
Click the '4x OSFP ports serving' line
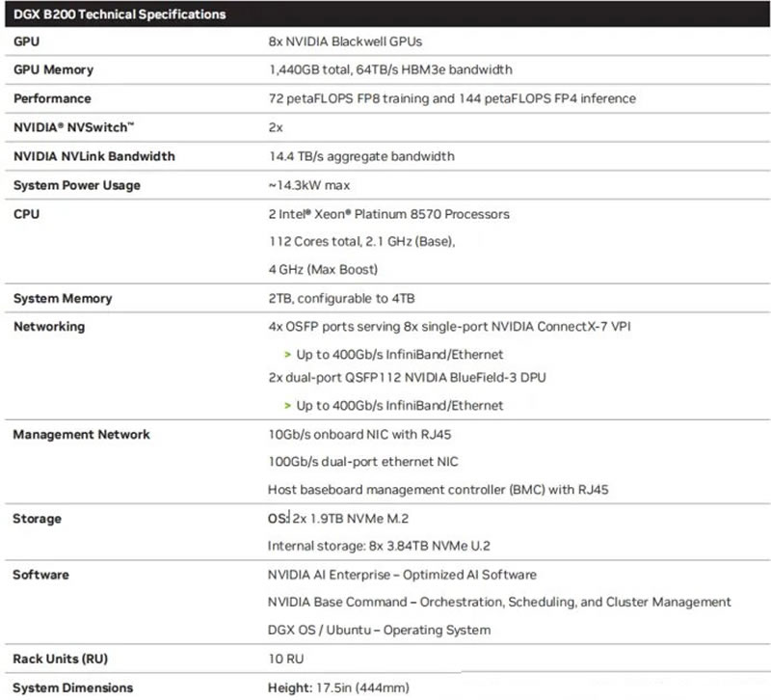tap(449, 327)
